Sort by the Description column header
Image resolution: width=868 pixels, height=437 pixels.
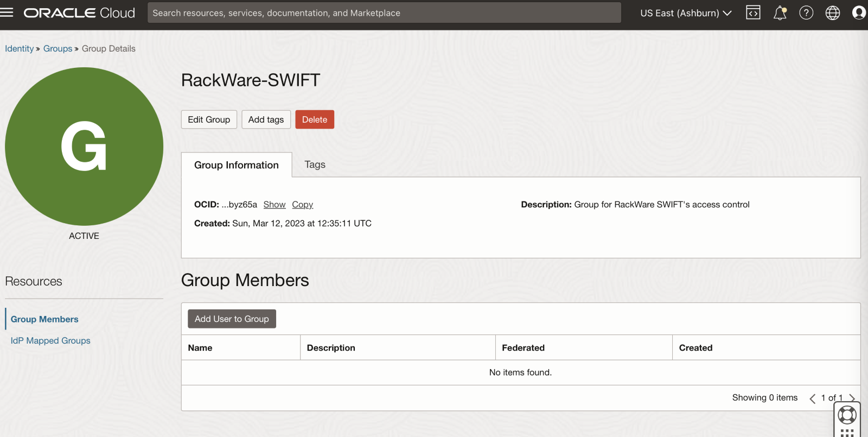331,348
